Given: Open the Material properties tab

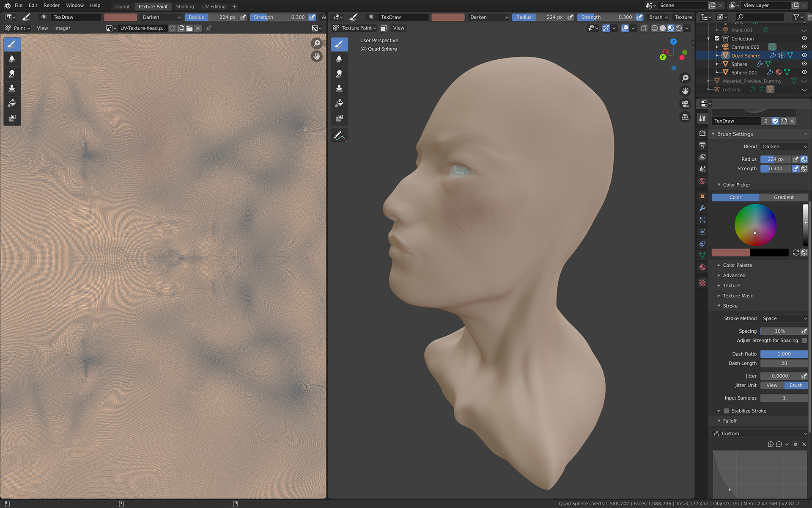Looking at the screenshot, I should click(702, 267).
